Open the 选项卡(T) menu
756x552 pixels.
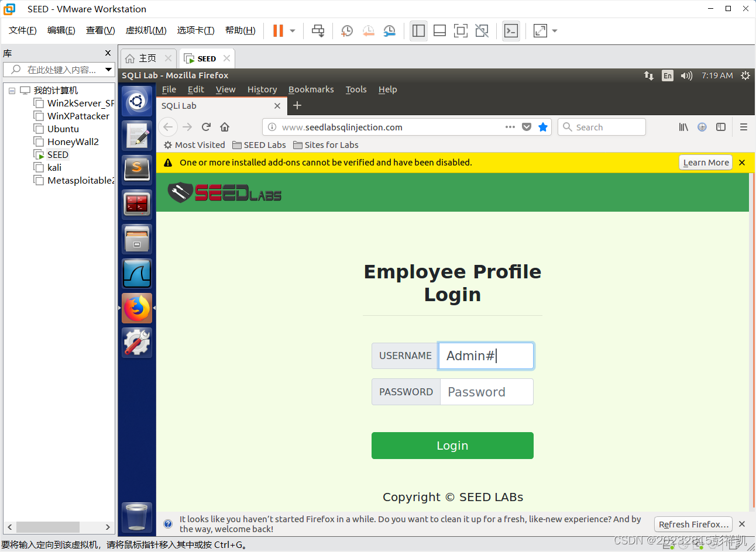click(195, 30)
